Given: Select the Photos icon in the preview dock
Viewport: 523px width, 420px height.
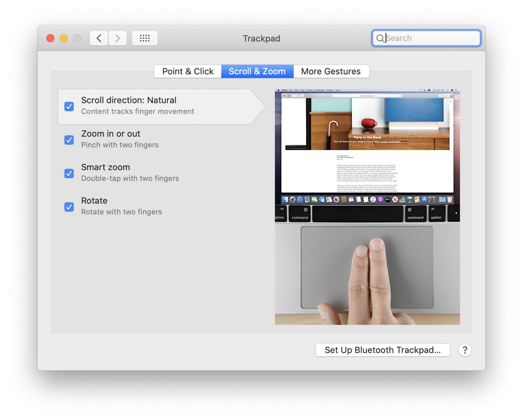Looking at the screenshot, I should tap(337, 199).
